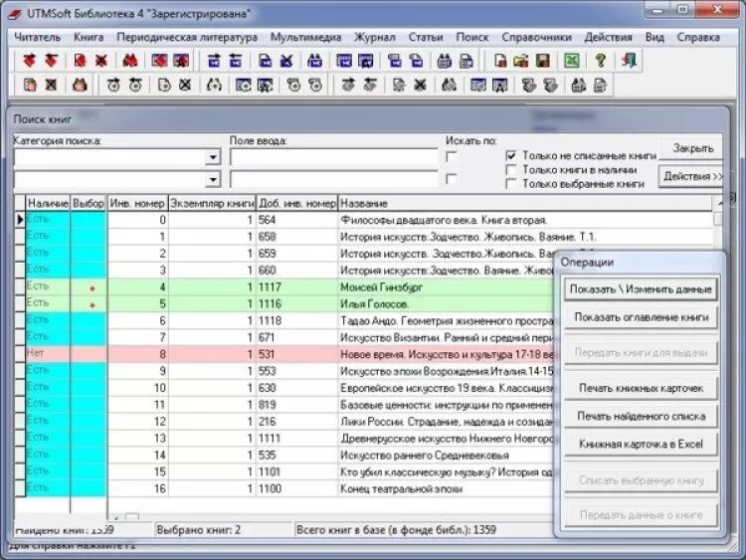Click 'Книжная карточка в Excel' button
This screenshot has height=560, width=746.
point(641,445)
